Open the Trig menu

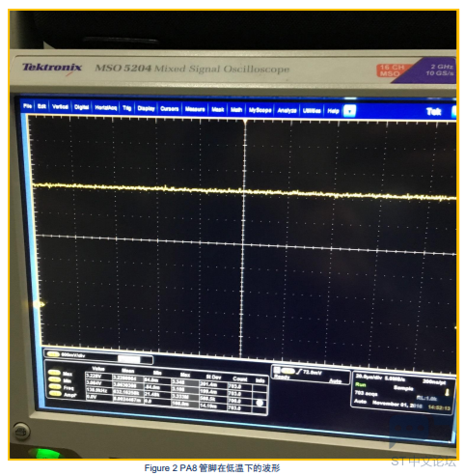126,108
